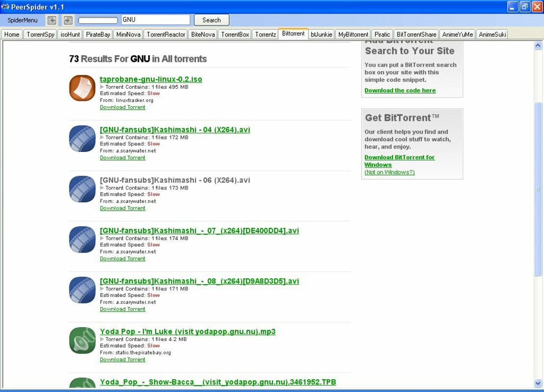Click the search field containing GNU
The image size is (544, 392).
point(155,20)
